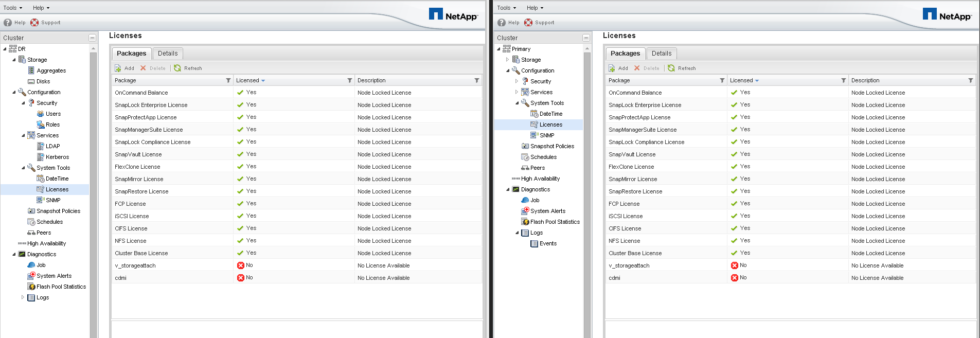Image resolution: width=980 pixels, height=338 pixels.
Task: Select the Users icon under Security in DR
Action: tap(40, 114)
